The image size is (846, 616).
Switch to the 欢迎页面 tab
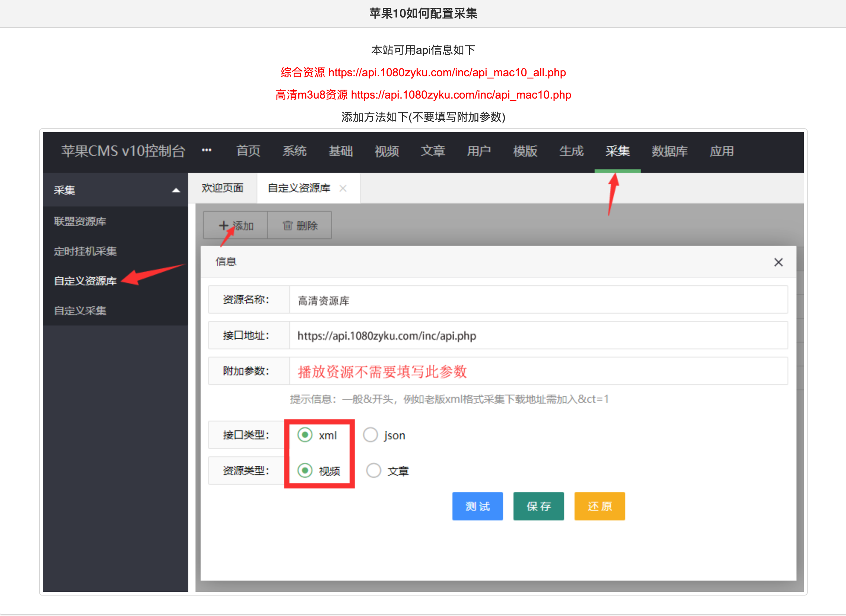tap(222, 188)
